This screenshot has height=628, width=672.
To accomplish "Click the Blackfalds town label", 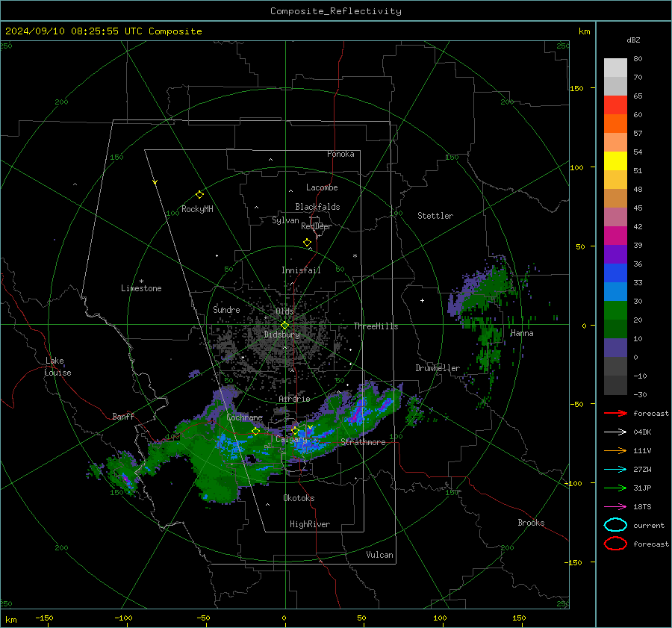I will pos(317,207).
